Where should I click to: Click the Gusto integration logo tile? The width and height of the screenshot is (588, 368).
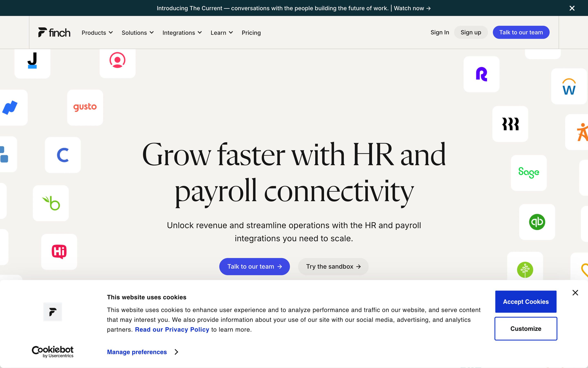85,107
